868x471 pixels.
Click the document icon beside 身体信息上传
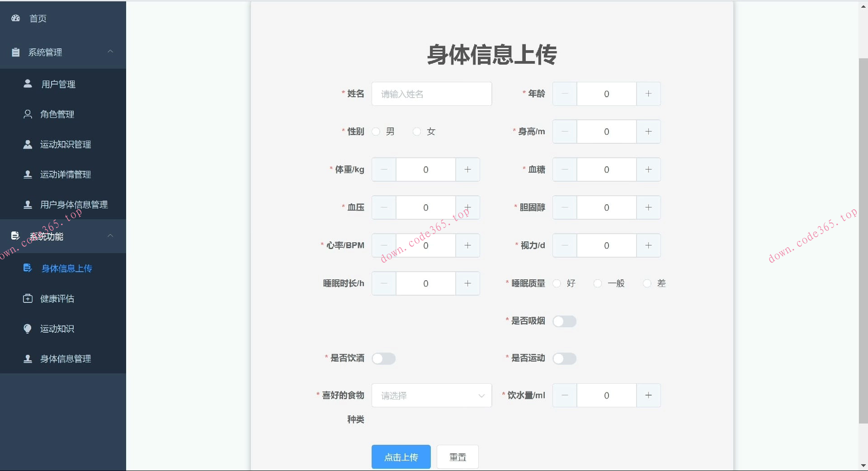click(28, 268)
